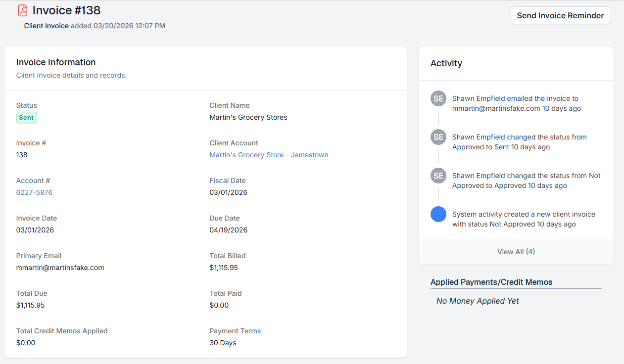Image resolution: width=624 pixels, height=364 pixels.
Task: Click SE avatar beside emailed invoice activity
Action: coord(438,98)
